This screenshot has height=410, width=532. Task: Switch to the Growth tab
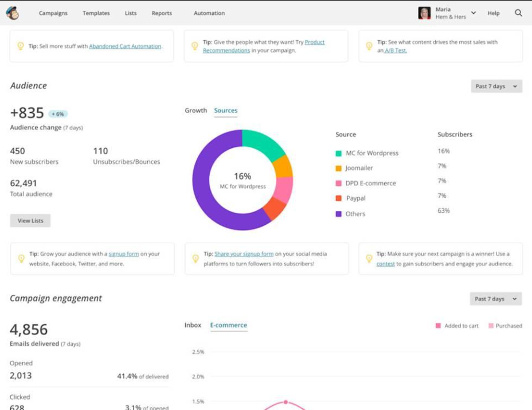196,111
